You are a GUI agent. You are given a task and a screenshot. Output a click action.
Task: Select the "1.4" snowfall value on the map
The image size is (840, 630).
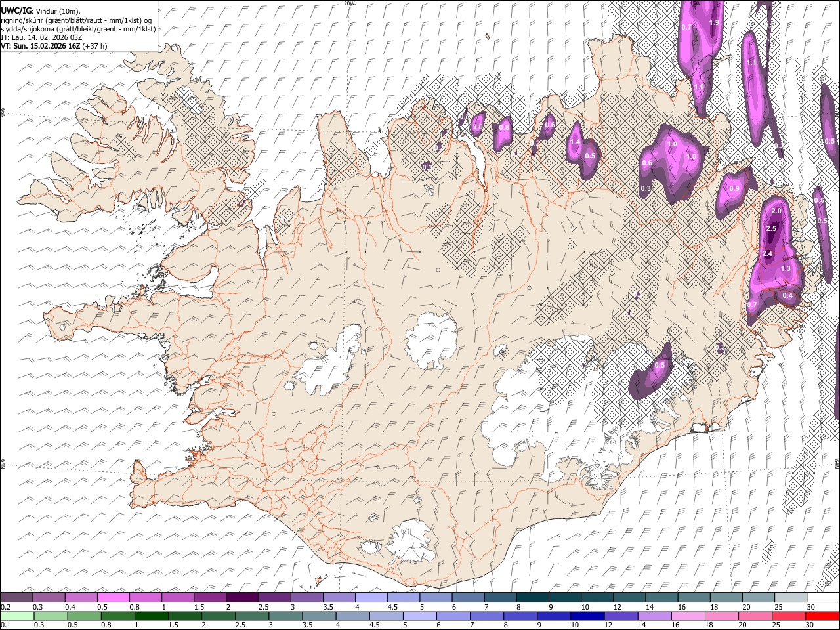(x=575, y=142)
